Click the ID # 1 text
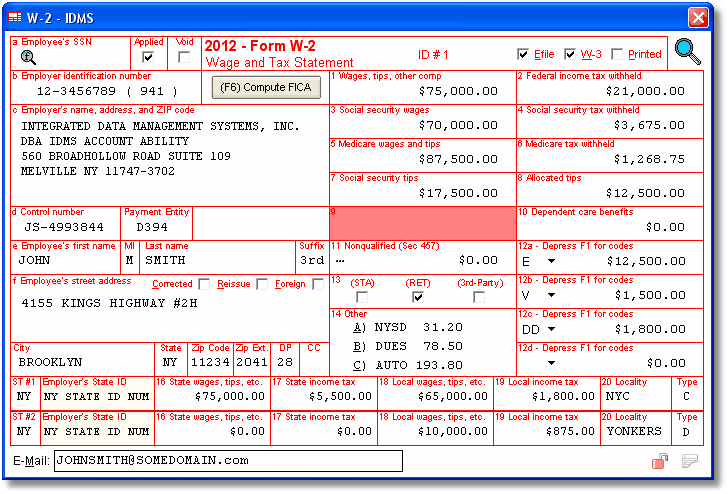The height and width of the screenshot is (494, 728). tap(433, 55)
